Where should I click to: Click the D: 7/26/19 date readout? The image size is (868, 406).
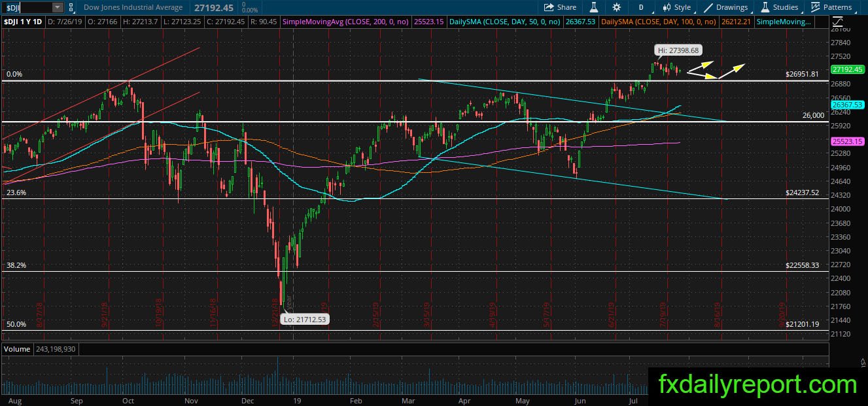(x=64, y=22)
